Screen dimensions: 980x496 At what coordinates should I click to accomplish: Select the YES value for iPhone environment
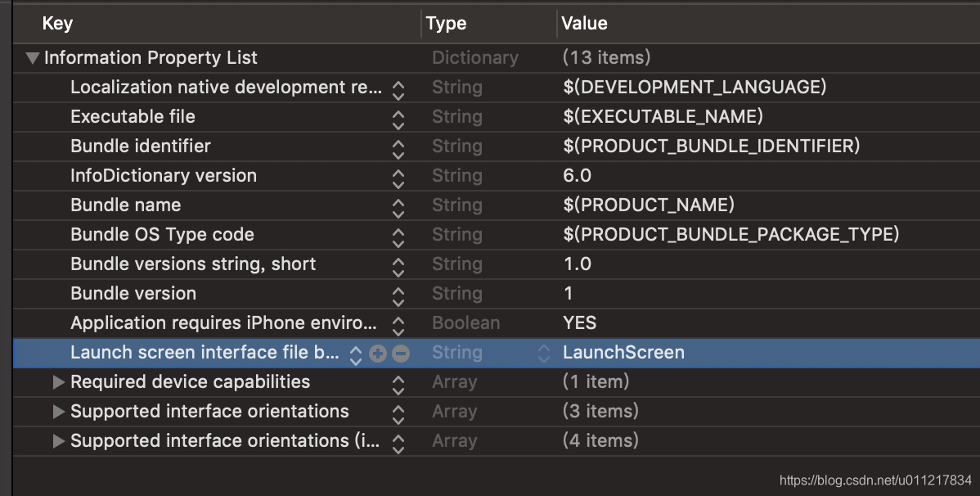pos(580,323)
